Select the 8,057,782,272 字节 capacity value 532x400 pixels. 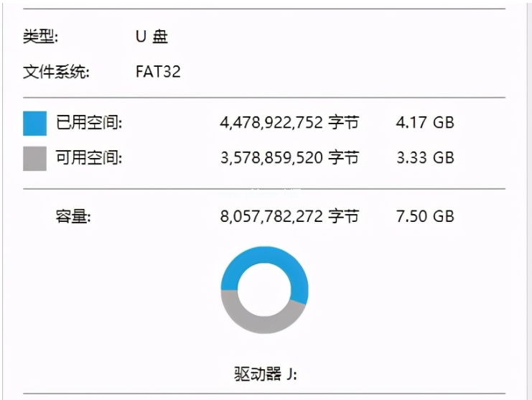point(289,216)
